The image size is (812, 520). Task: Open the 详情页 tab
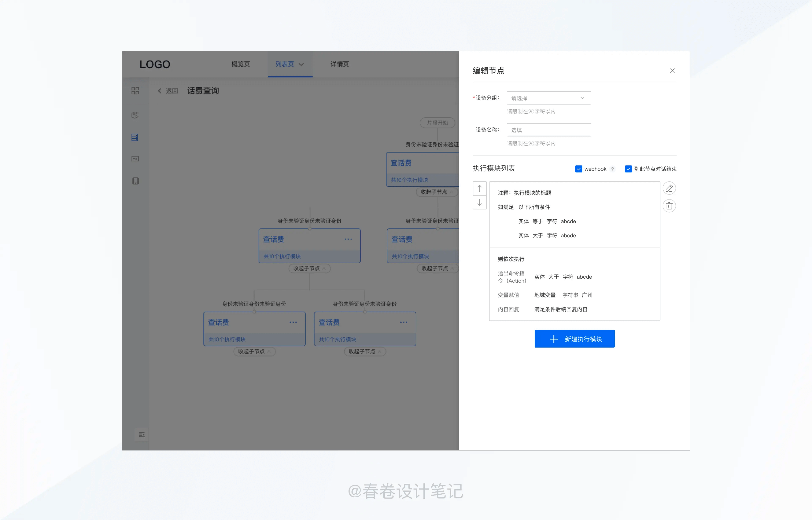[x=340, y=64]
